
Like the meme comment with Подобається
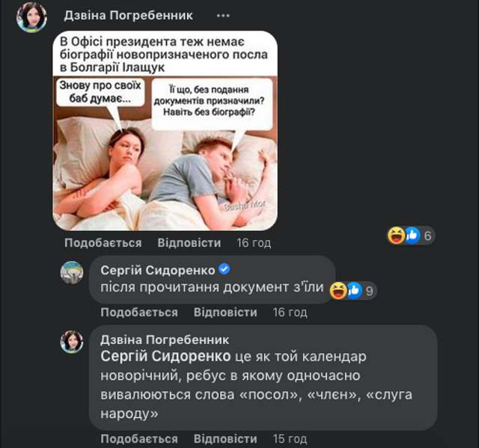click(x=103, y=243)
